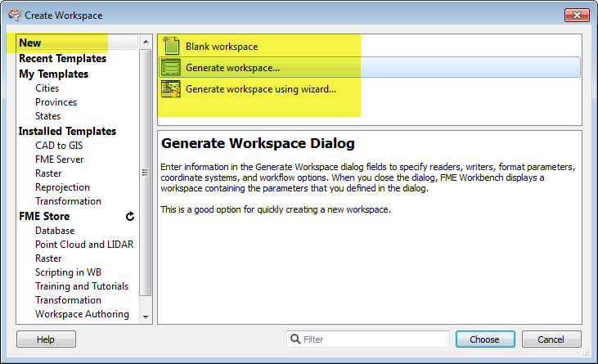Close the Create Workspace dialog
Screen dimensions: 598x364
[x=577, y=16]
